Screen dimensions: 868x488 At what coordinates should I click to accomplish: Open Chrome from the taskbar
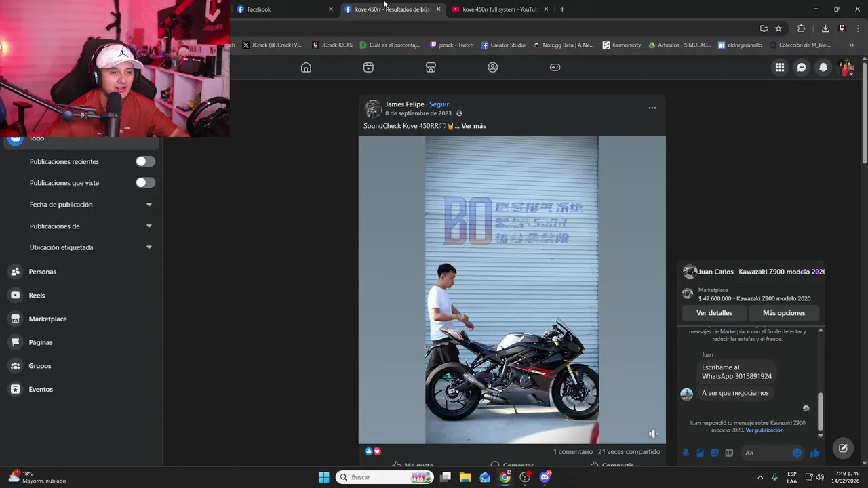click(505, 477)
